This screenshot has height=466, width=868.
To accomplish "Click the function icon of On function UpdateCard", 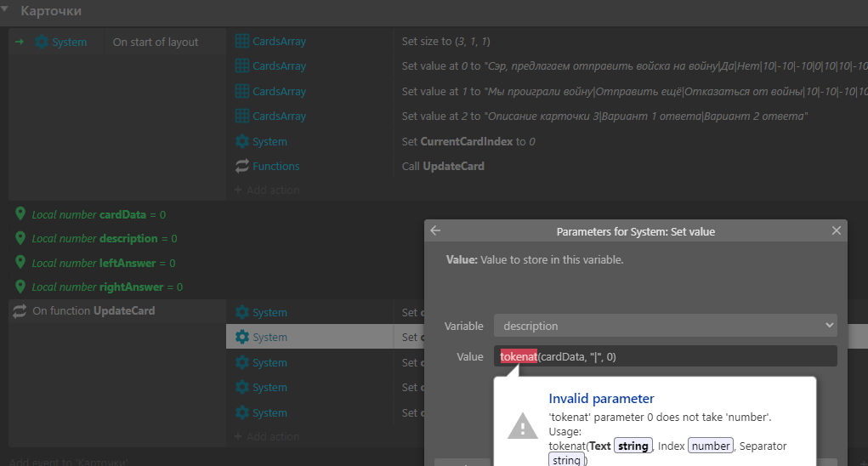I will (x=20, y=311).
